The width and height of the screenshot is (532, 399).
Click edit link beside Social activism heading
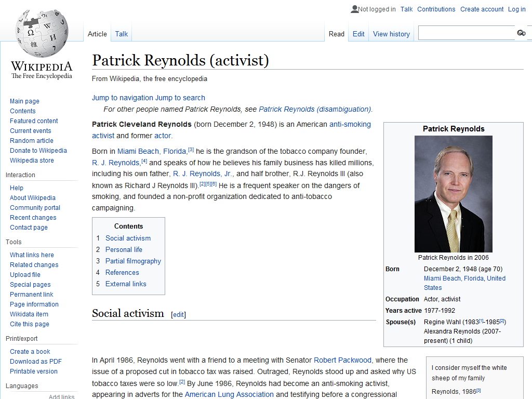pyautogui.click(x=179, y=315)
